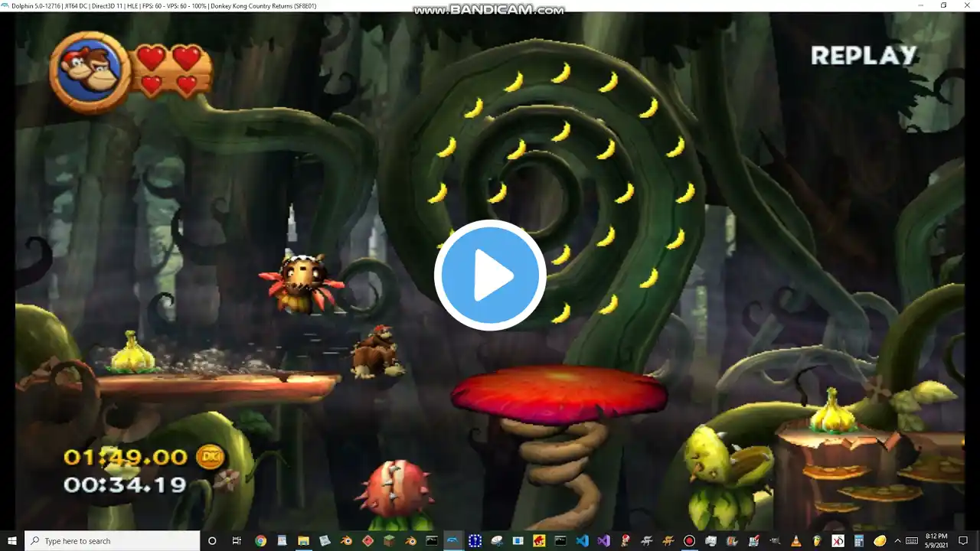Open the clock showing 8:12 PM
The image size is (980, 551).
[936, 541]
